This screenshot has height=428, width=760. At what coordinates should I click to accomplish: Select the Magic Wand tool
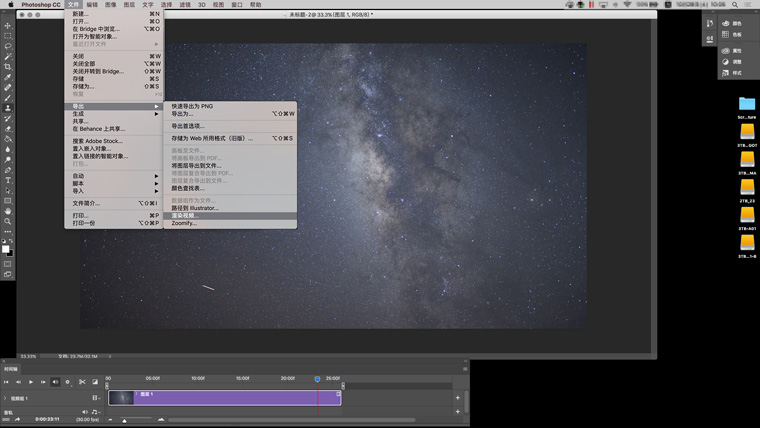tap(8, 57)
